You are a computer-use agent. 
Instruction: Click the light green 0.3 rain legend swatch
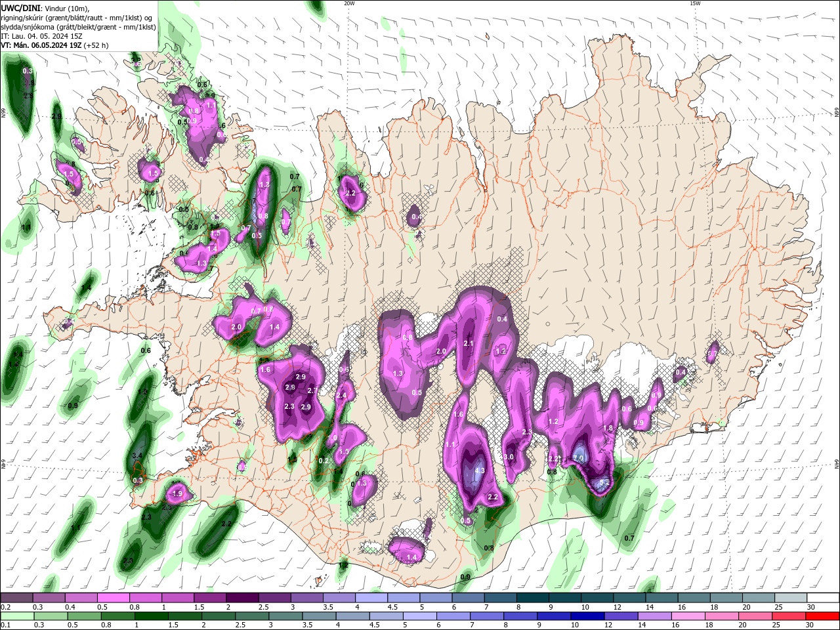pos(51,616)
